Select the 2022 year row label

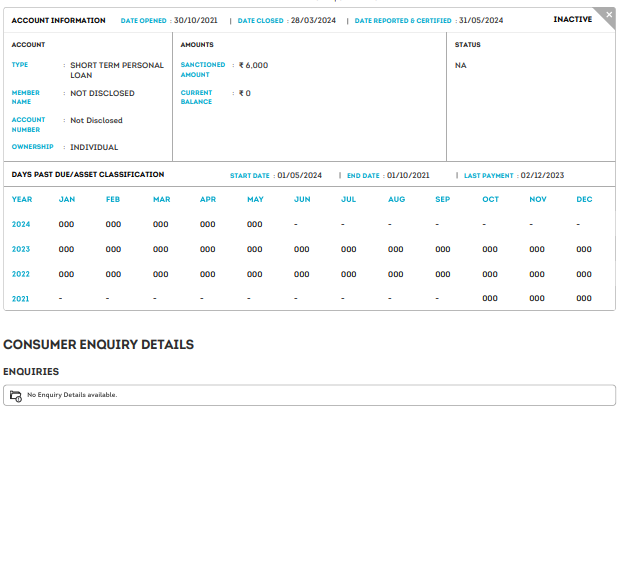tap(21, 274)
